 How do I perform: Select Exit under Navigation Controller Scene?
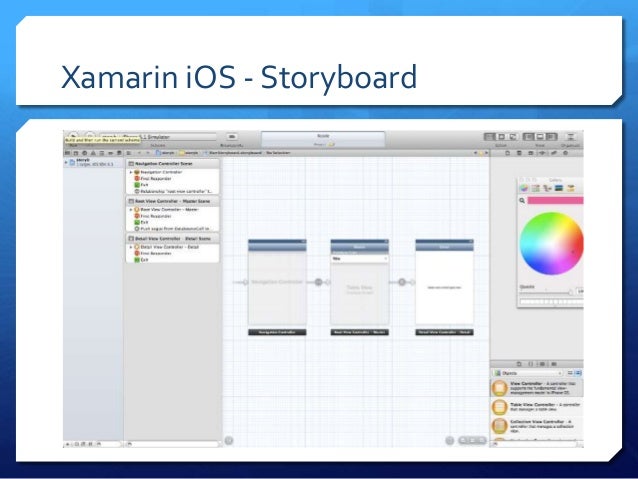[x=141, y=185]
